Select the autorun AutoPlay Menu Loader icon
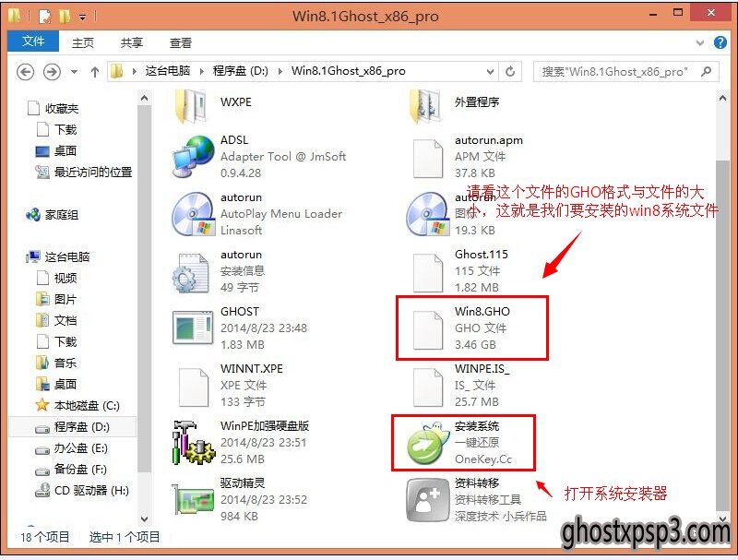Screen dimensions: 738x560 click(x=193, y=214)
